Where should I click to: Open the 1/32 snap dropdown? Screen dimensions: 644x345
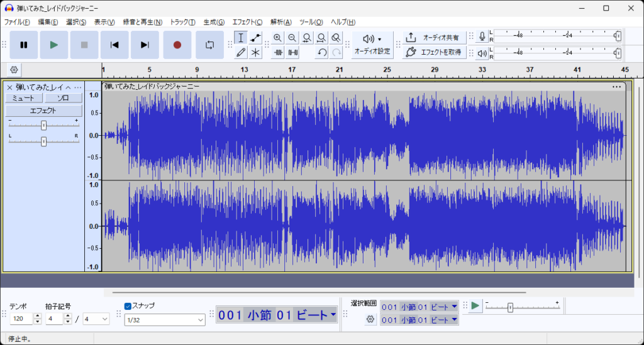pos(165,320)
